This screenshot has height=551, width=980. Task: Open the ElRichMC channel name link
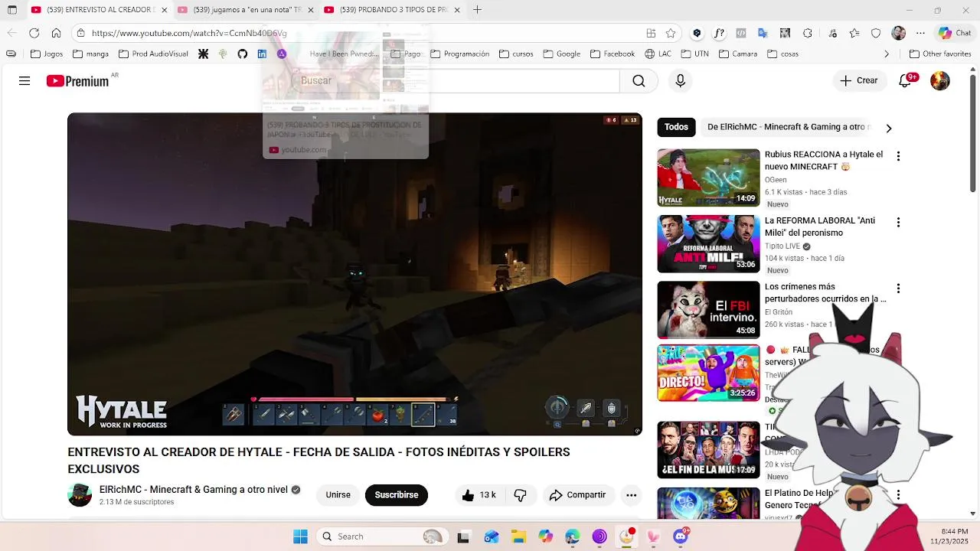[x=193, y=490]
